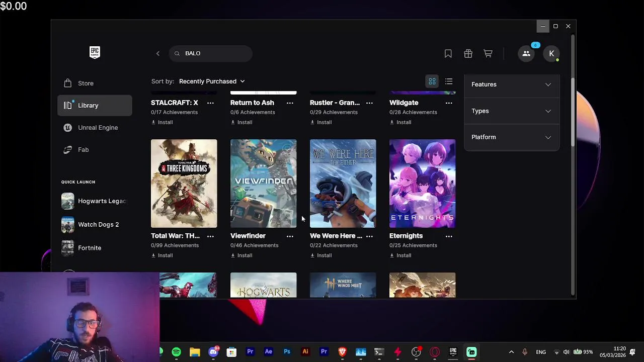Open the friends list icon
Image resolution: width=644 pixels, height=362 pixels.
click(x=526, y=53)
